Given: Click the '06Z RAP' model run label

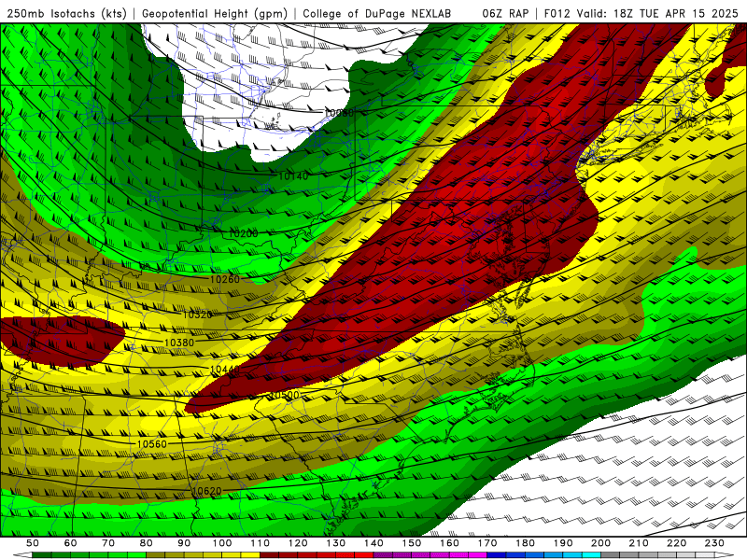Looking at the screenshot, I should pyautogui.click(x=505, y=13).
